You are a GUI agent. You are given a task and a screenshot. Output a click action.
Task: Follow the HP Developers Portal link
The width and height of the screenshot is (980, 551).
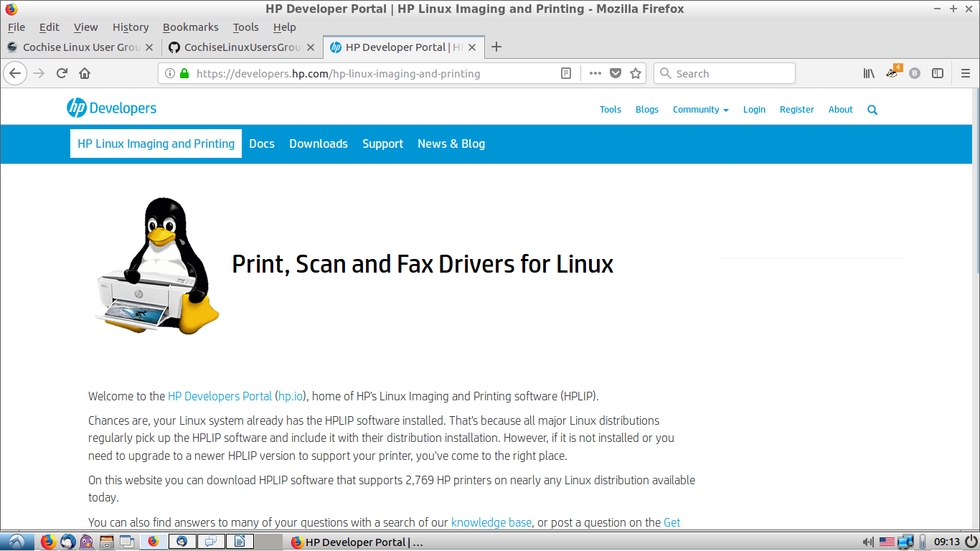click(220, 396)
